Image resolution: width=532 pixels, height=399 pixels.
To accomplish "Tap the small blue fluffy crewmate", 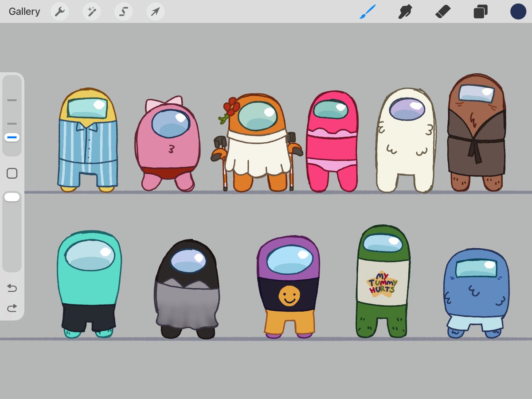I will click(x=476, y=293).
